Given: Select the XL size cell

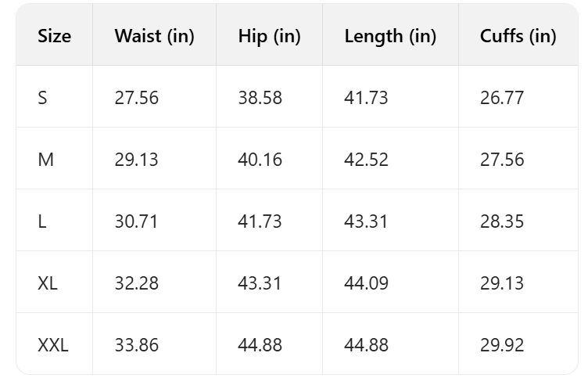Looking at the screenshot, I should [47, 283].
